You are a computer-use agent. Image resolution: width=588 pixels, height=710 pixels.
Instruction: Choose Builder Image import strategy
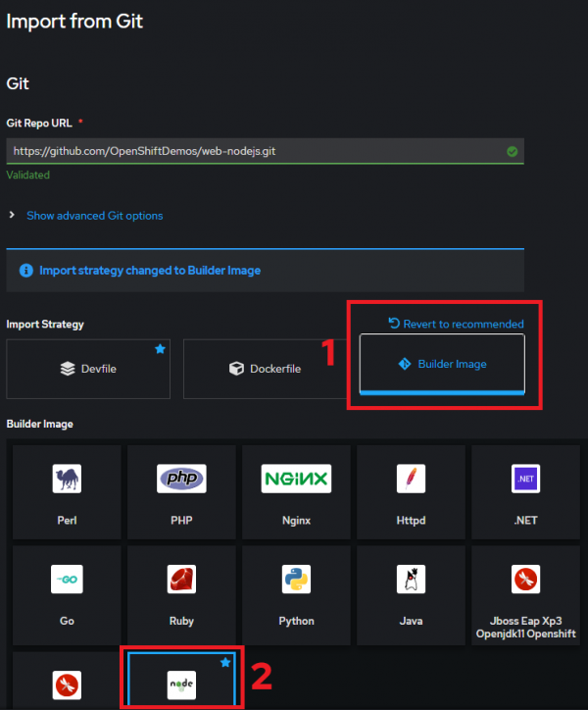click(442, 365)
